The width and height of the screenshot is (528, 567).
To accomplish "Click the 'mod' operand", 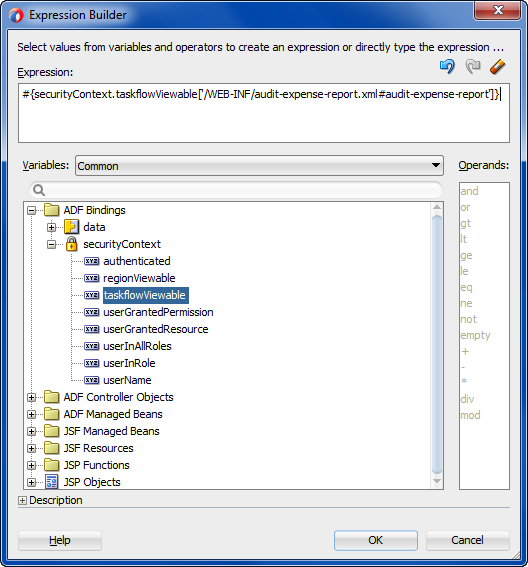I will pyautogui.click(x=470, y=415).
